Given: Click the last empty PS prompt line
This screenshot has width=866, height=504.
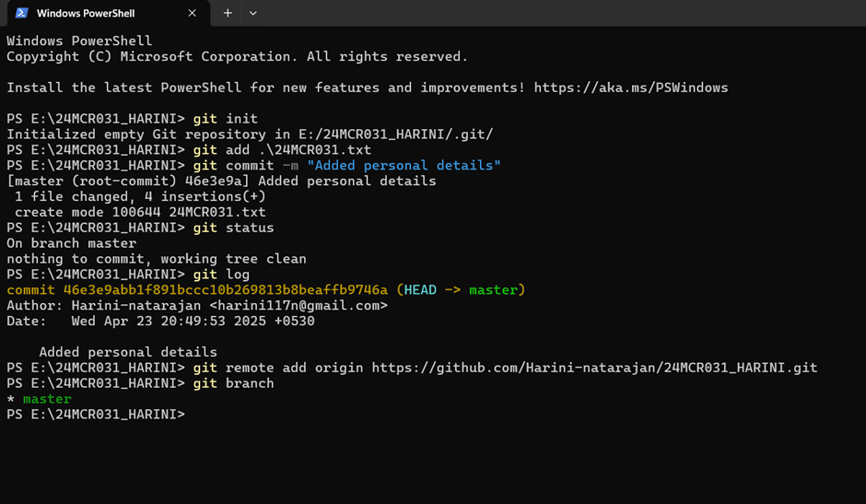Looking at the screenshot, I should point(96,415).
